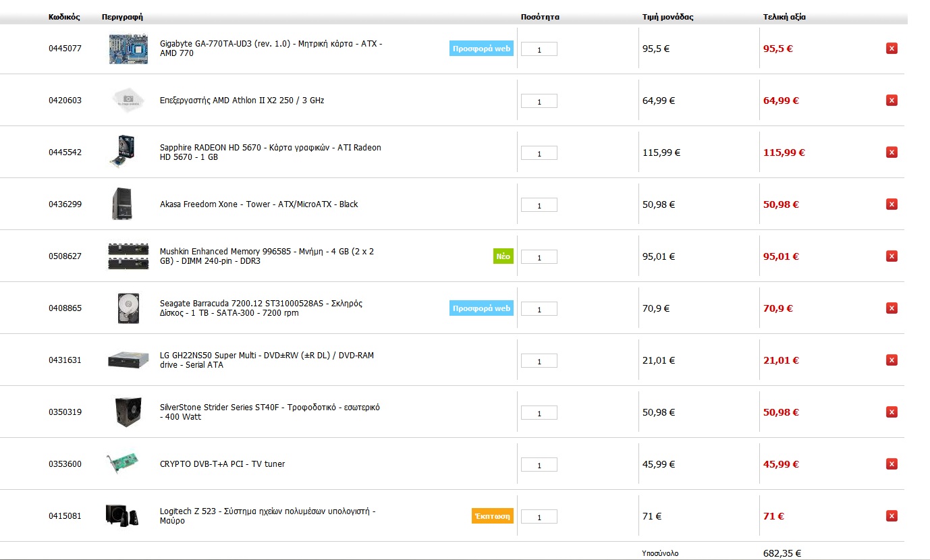View Seagate Barracuda drive thumbnail
This screenshot has width=930, height=560.
128,308
